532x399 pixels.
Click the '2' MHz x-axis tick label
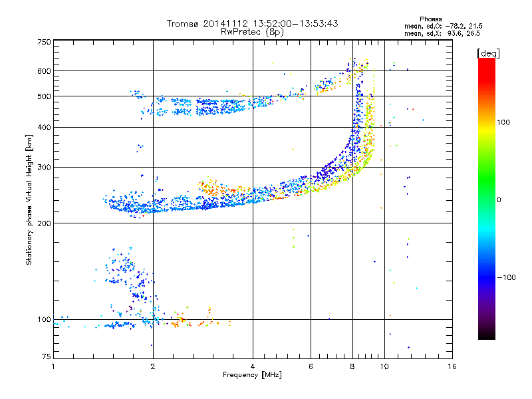tap(153, 366)
